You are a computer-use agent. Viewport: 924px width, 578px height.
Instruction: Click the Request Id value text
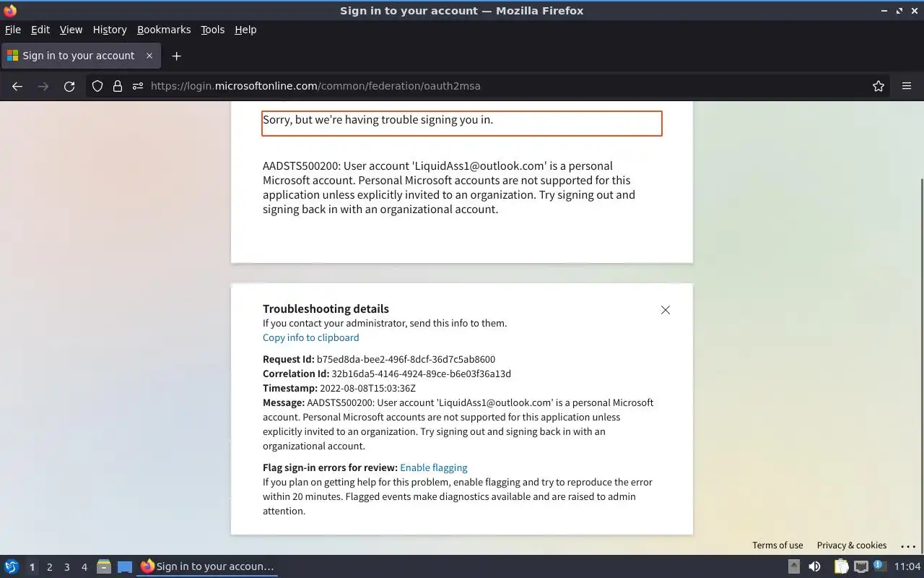(406, 359)
